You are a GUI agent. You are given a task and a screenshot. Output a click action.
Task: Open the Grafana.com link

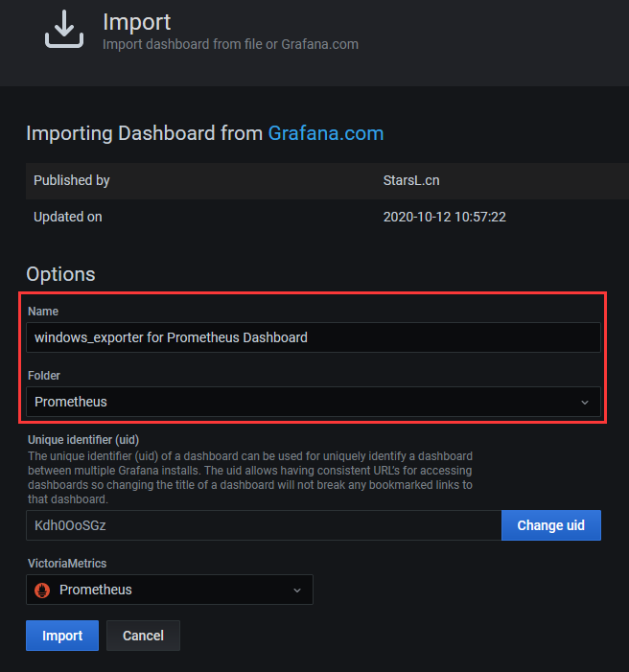(x=325, y=133)
